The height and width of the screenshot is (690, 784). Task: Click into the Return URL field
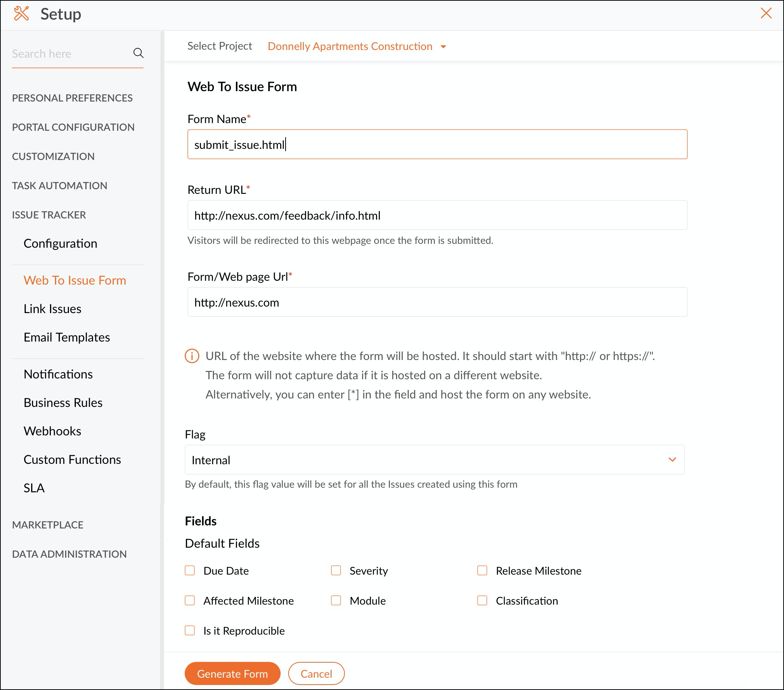point(437,215)
